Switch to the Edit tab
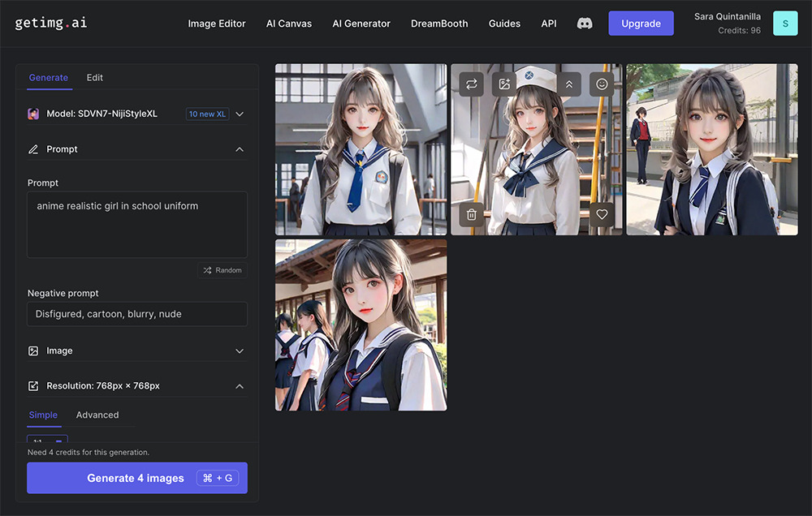The width and height of the screenshot is (812, 516). (x=95, y=78)
